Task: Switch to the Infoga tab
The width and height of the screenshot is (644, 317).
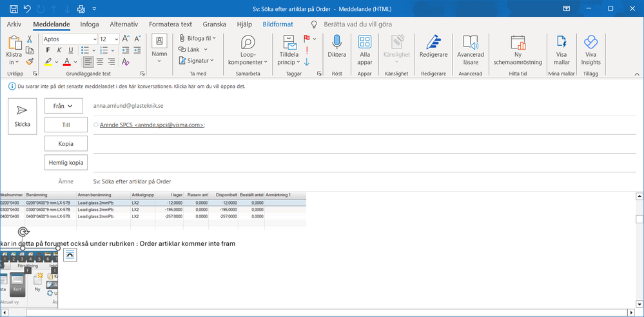Action: click(x=90, y=24)
